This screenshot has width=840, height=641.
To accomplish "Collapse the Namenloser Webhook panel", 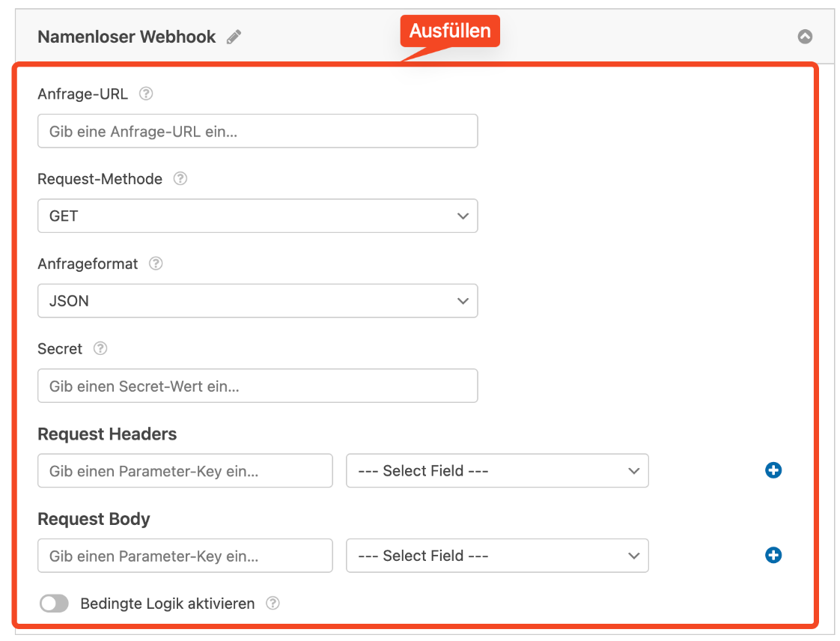I will [x=805, y=37].
